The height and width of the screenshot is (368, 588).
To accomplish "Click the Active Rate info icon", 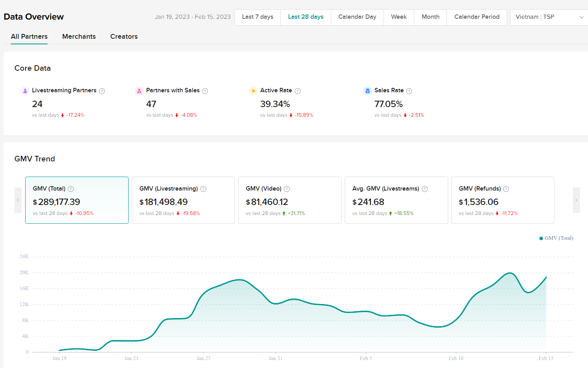I will point(298,91).
